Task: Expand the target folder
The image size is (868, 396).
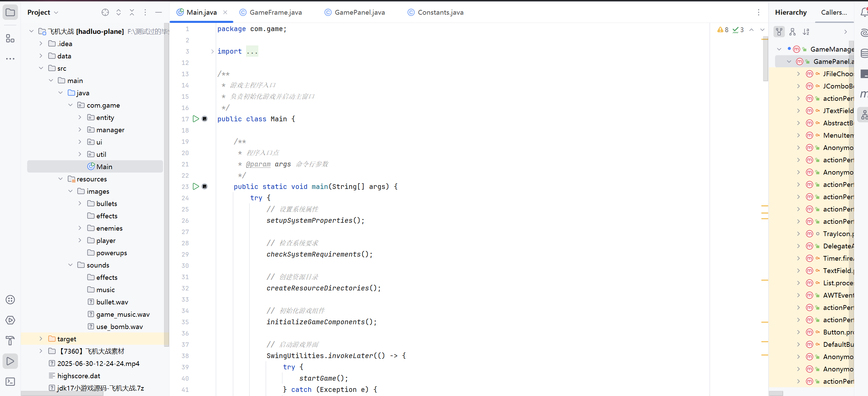Action: (x=41, y=339)
